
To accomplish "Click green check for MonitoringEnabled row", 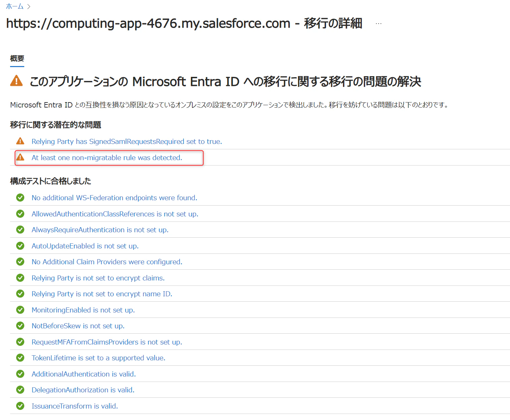I will [x=20, y=310].
